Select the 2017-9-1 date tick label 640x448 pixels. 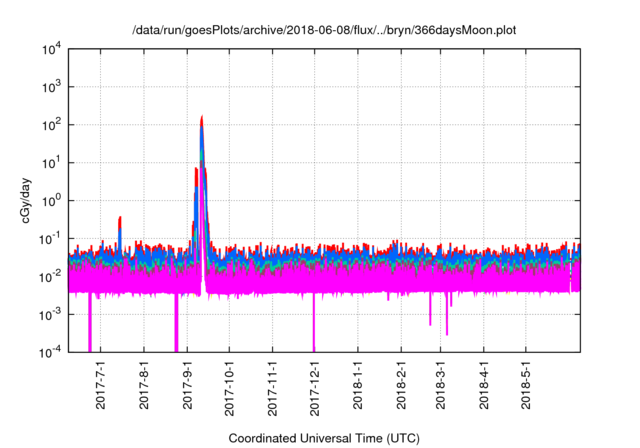coord(189,387)
